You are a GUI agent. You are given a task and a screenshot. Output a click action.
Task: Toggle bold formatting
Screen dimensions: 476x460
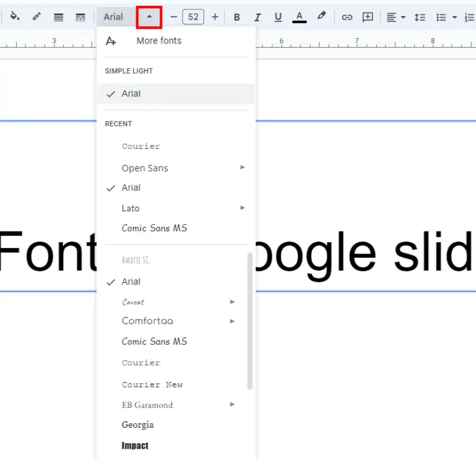point(237,17)
